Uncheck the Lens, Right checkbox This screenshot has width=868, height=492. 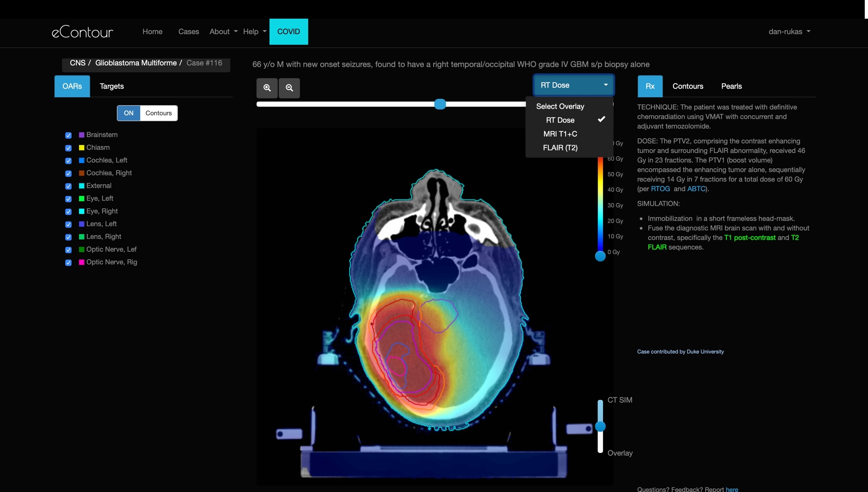68,237
